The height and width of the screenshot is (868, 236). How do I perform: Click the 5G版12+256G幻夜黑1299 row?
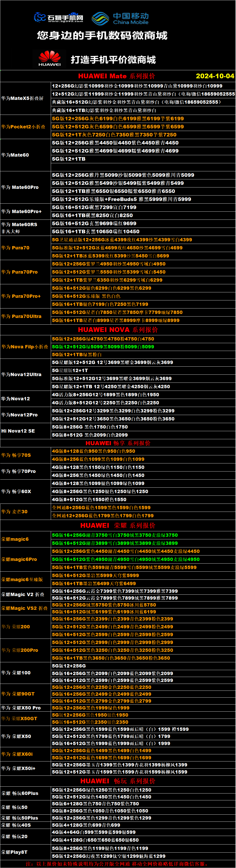click(143, 856)
